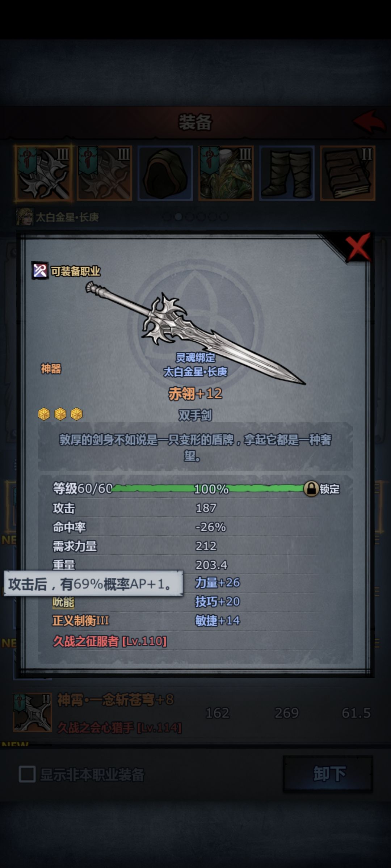Tap the 吮能 skill label
Screen dimensions: 391x868
point(63,602)
